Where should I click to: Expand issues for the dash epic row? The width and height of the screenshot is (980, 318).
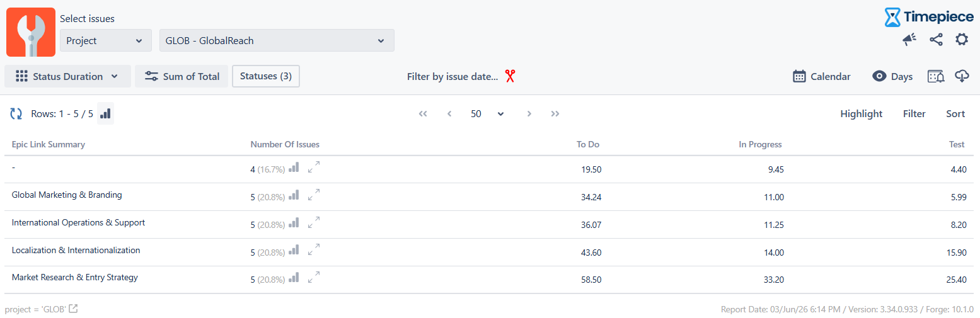click(314, 168)
